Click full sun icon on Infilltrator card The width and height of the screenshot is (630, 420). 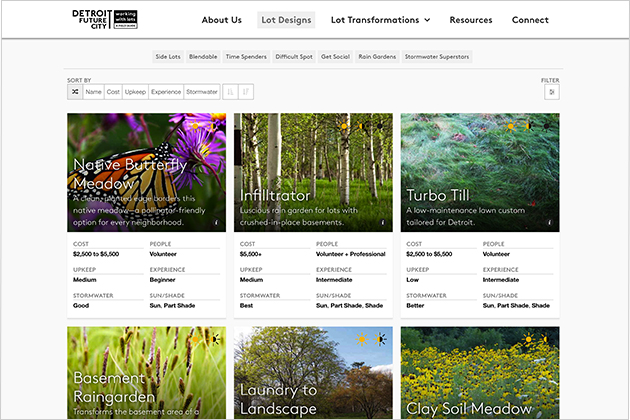pos(344,126)
